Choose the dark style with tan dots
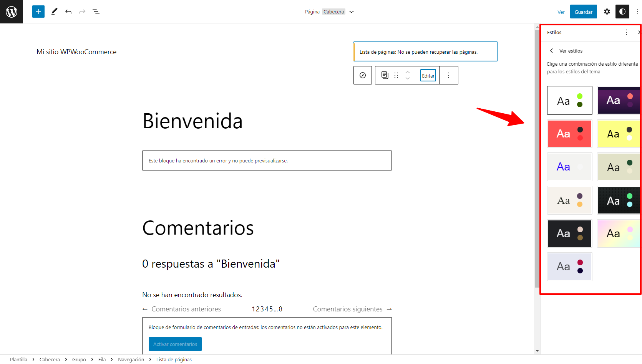 (x=570, y=233)
